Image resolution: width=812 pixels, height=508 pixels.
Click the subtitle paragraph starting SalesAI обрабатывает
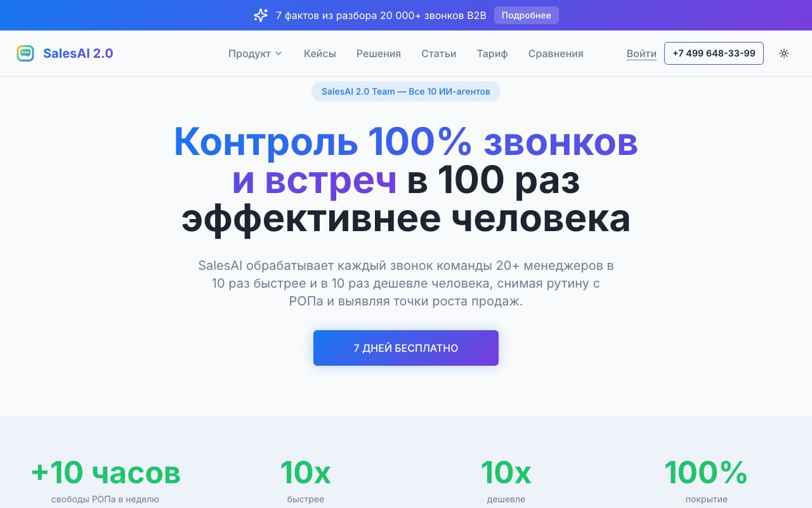pyautogui.click(x=406, y=283)
